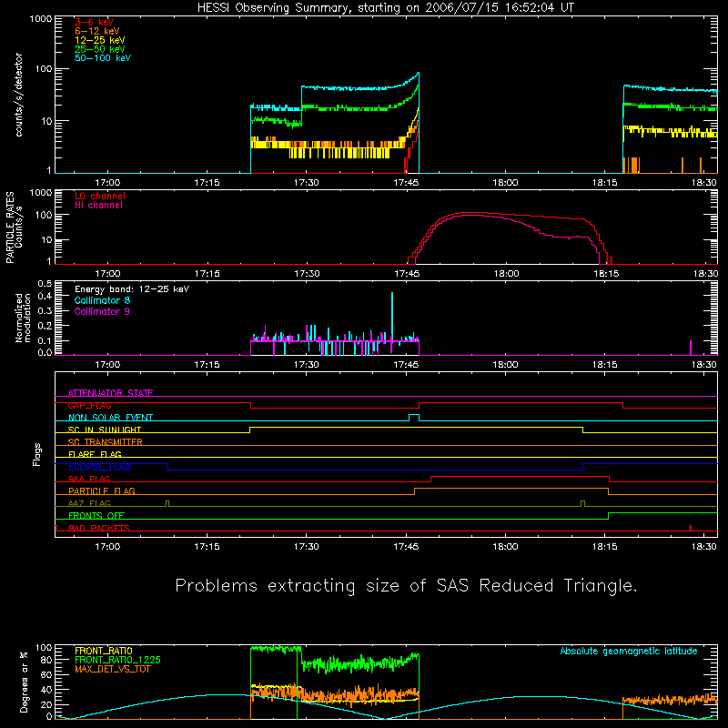Click the PARTICLE RATES axis title
This screenshot has height=728, width=728.
tap(10, 227)
